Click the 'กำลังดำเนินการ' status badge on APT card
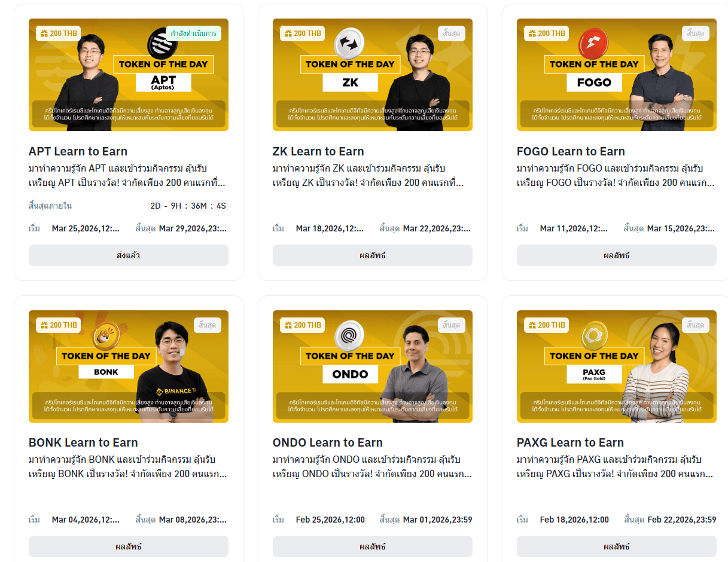The image size is (728, 562). point(193,33)
